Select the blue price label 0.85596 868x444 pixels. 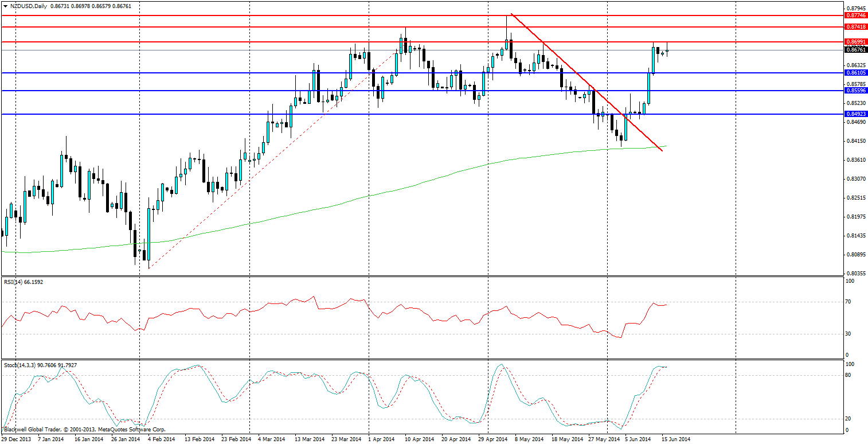pyautogui.click(x=857, y=91)
